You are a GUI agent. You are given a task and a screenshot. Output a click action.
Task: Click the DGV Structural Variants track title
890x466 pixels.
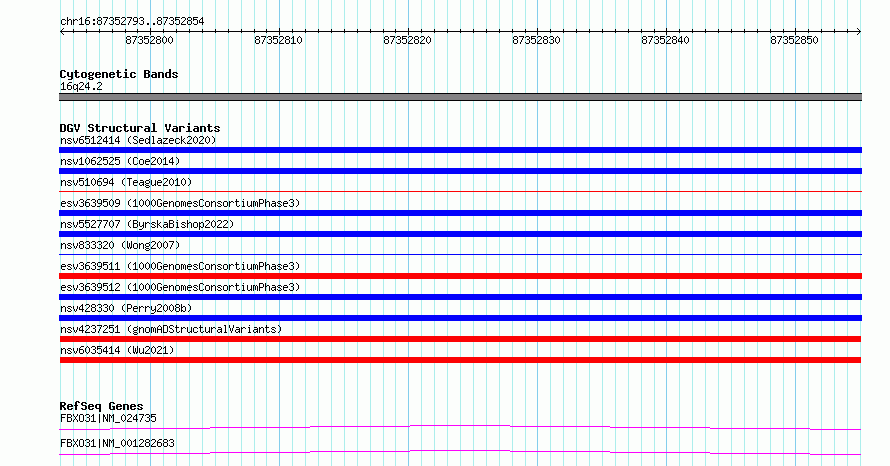click(140, 128)
